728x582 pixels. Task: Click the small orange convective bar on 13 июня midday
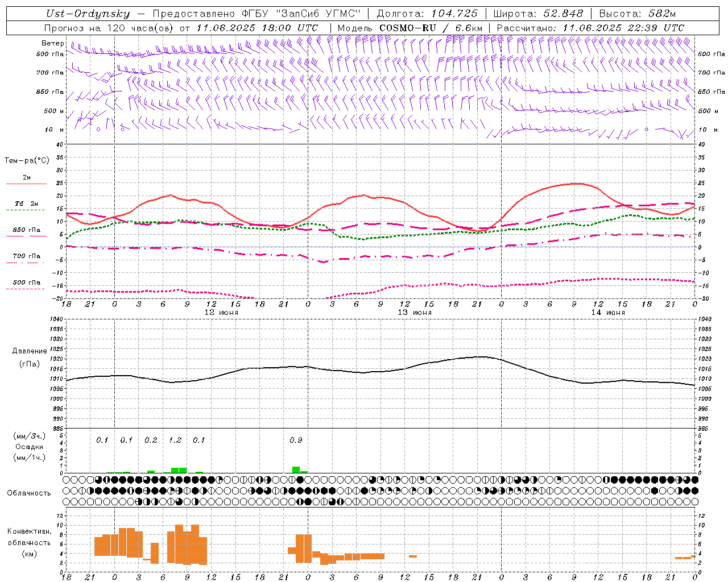coord(413,556)
